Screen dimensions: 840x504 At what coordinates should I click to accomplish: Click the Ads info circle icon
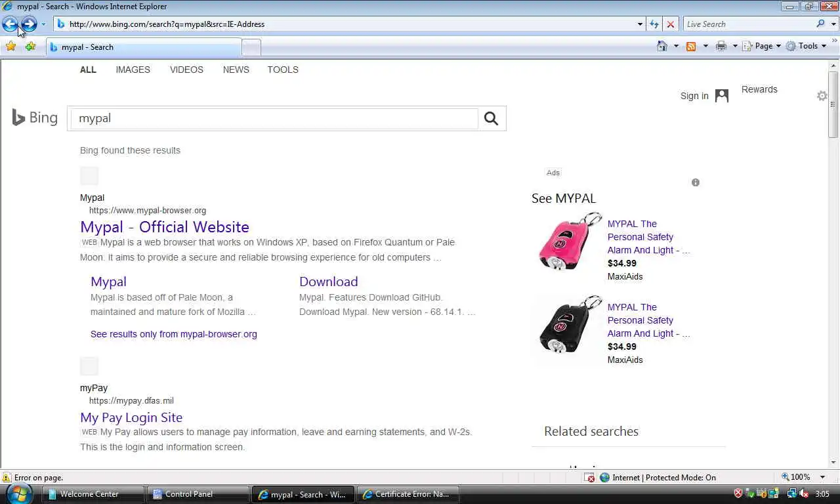(x=696, y=182)
